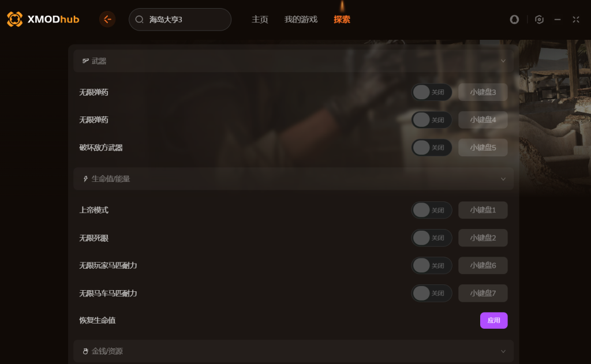The image size is (591, 364).
Task: Open the settings hexagon icon
Action: [x=539, y=19]
